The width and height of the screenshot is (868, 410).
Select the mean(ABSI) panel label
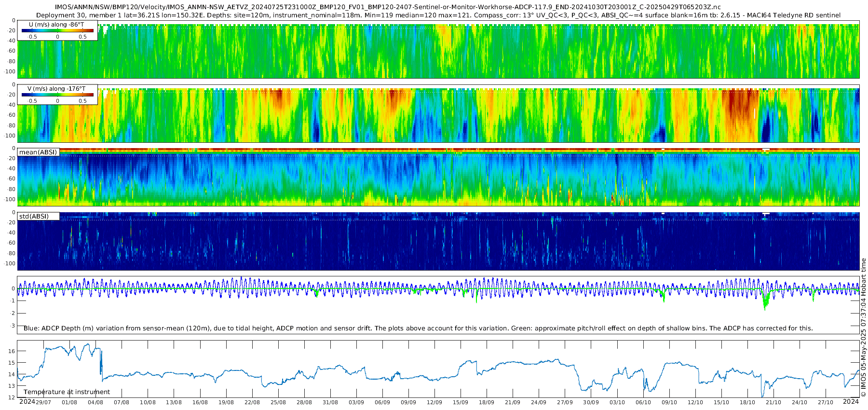(38, 152)
